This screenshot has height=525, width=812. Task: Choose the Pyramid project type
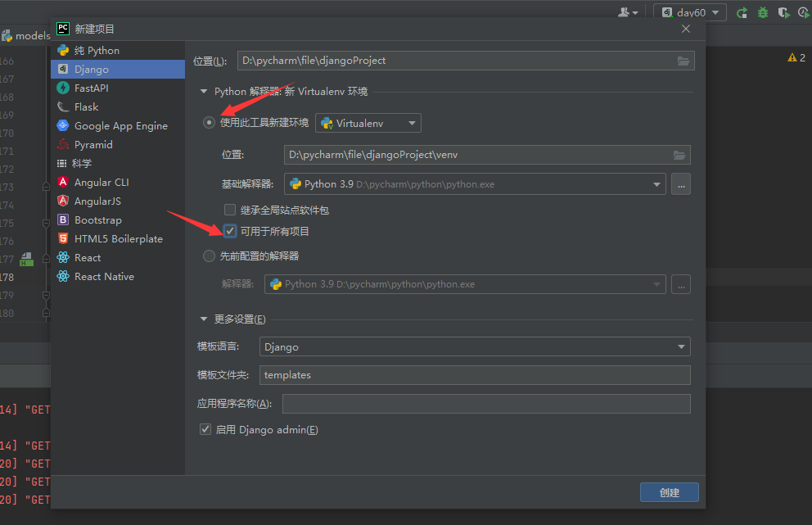coord(118,145)
